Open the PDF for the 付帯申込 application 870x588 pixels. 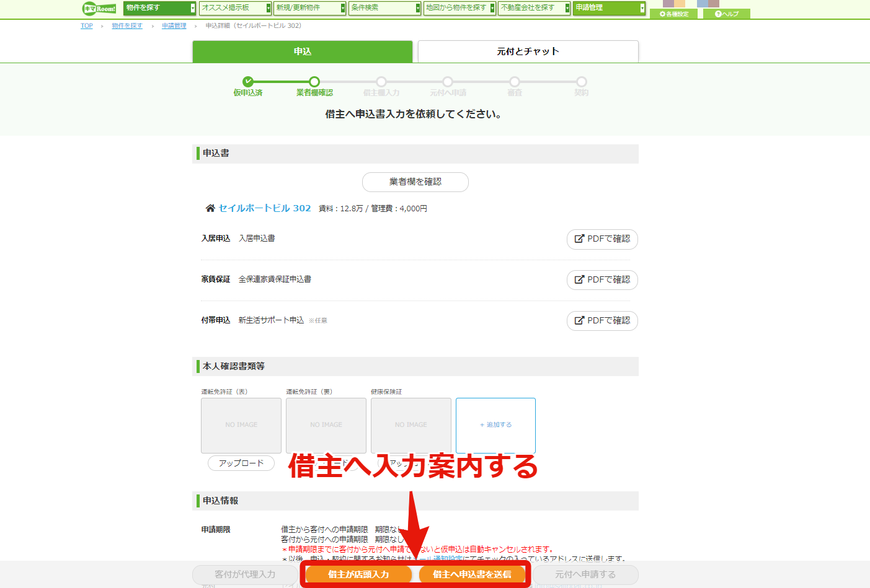602,321
